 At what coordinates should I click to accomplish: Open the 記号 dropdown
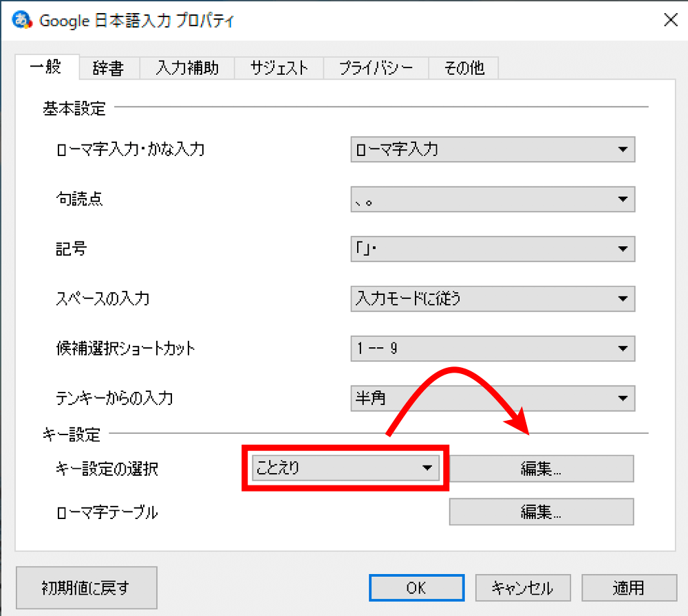point(493,249)
